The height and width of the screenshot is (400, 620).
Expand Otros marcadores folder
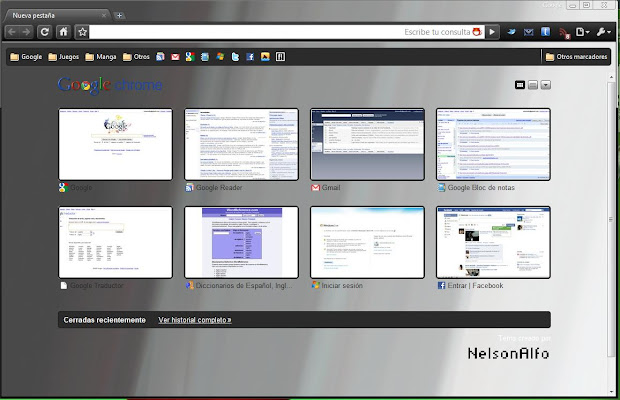(x=576, y=57)
